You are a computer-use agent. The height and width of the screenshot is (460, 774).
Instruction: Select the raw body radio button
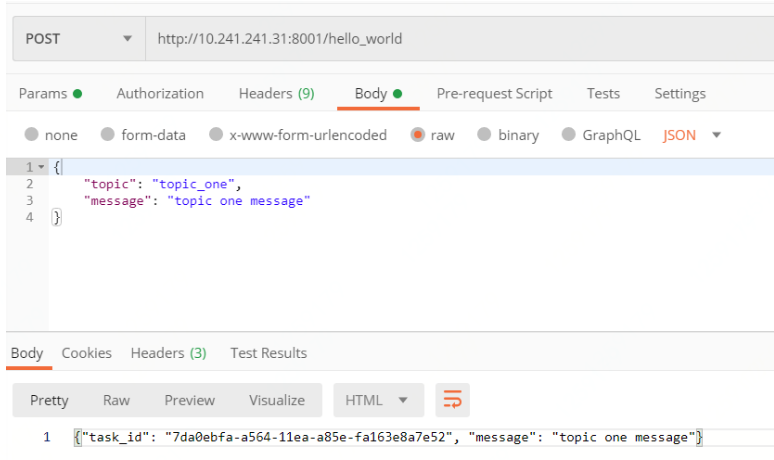(x=418, y=134)
